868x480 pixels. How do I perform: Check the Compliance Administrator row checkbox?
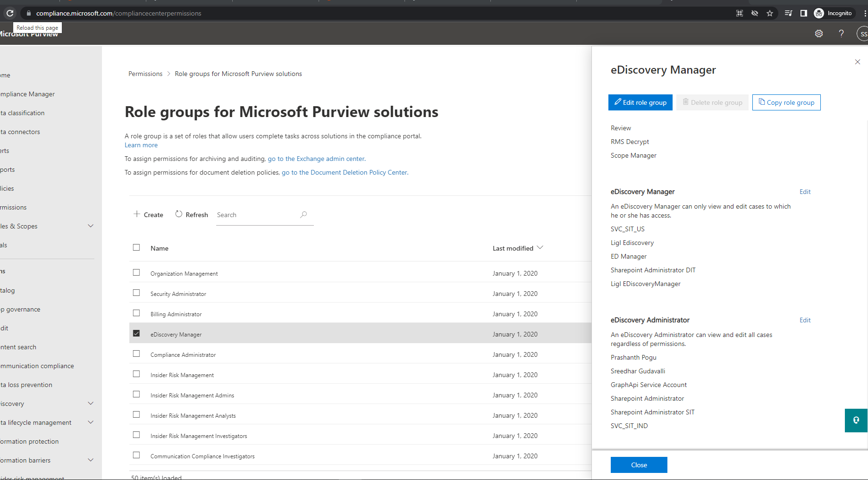pos(136,354)
